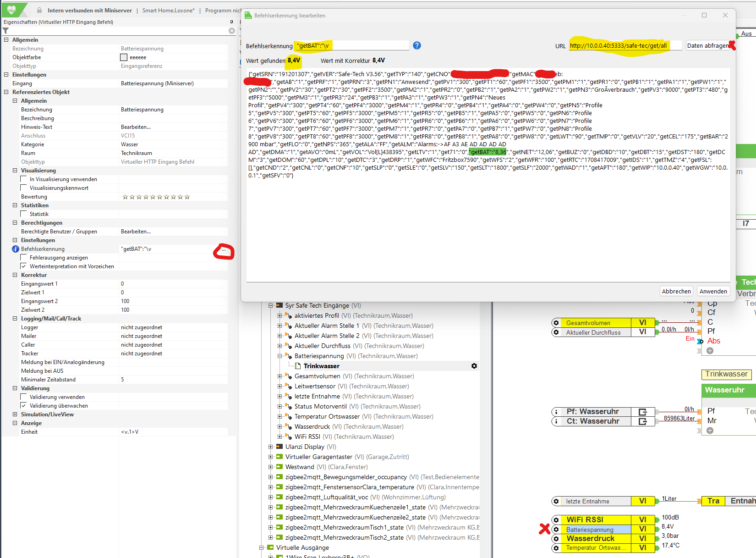Image resolution: width=756 pixels, height=558 pixels.
Task: Collapse the Korrektur section
Action: click(15, 275)
